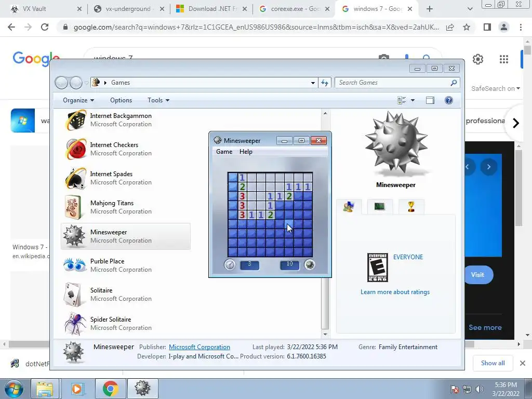
Task: Open Chrome tab search chevron
Action: (470, 9)
